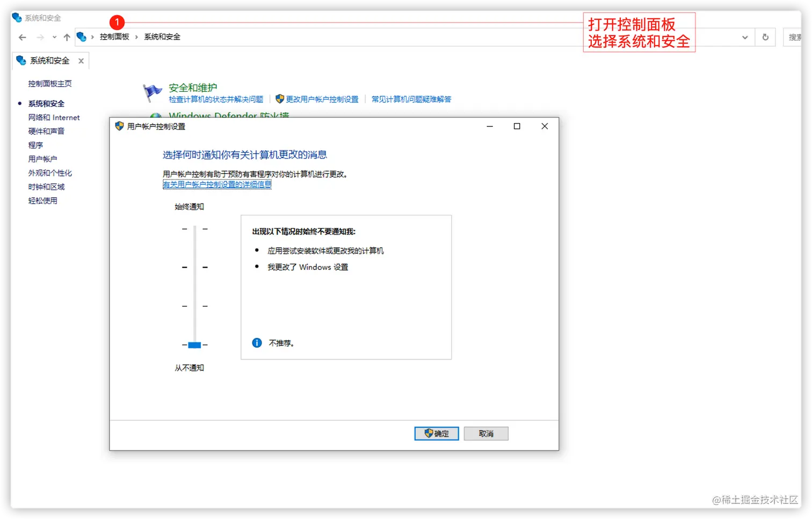Select 用户帐户 in the left sidebar
Screen dimensions: 812x519
42,158
